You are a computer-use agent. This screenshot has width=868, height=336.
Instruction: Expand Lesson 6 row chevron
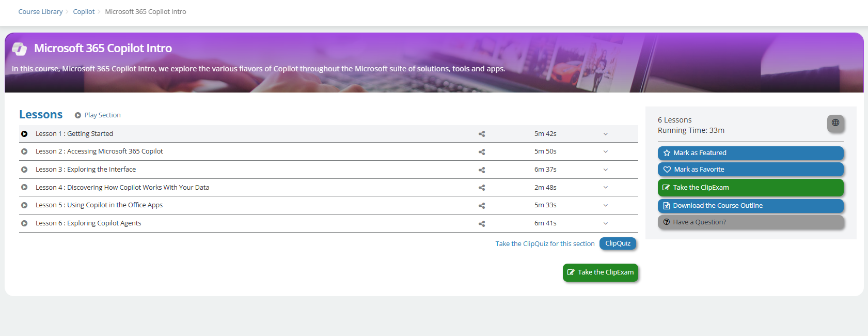(606, 223)
